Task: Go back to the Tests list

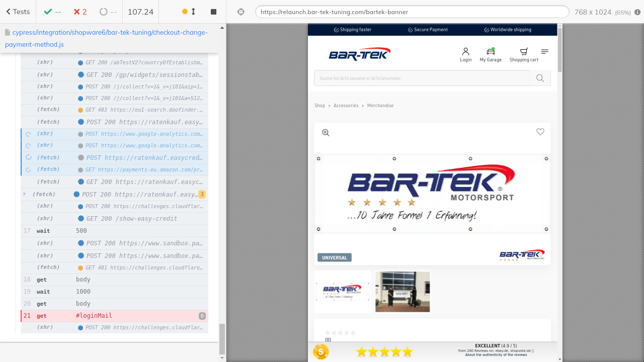Action: pyautogui.click(x=18, y=12)
